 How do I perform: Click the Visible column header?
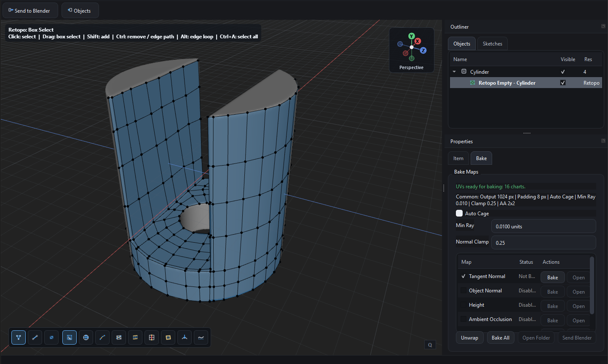(x=568, y=59)
